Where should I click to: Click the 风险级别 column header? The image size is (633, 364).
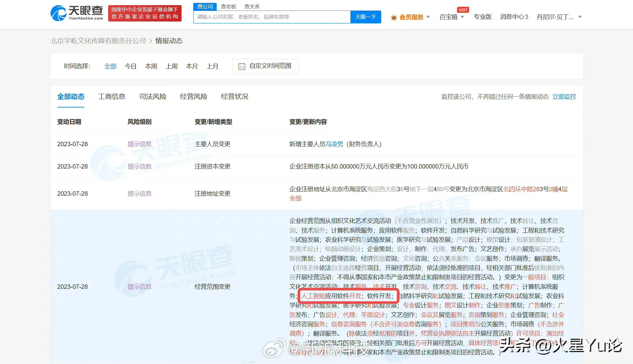(140, 122)
